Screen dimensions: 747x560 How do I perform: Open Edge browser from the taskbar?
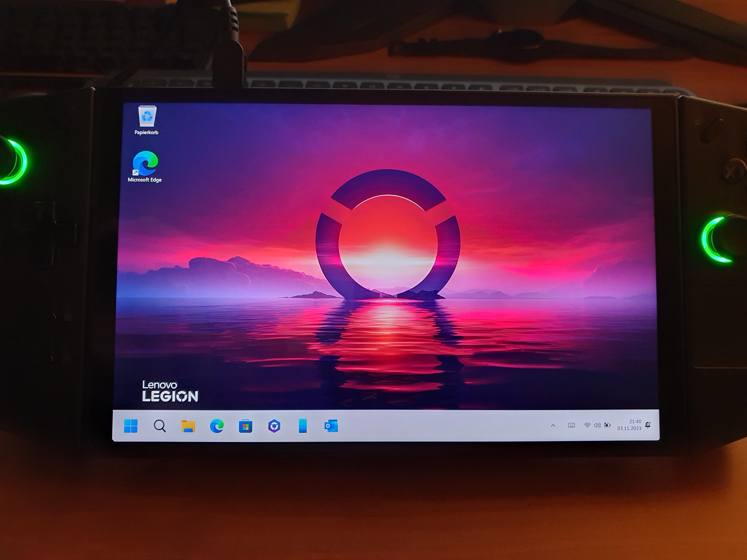(217, 426)
